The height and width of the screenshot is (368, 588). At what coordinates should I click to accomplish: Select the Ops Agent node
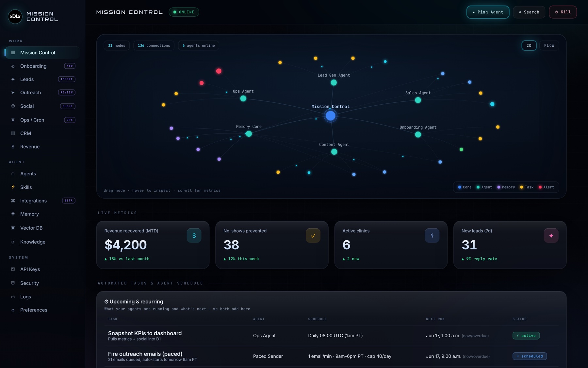tap(243, 98)
